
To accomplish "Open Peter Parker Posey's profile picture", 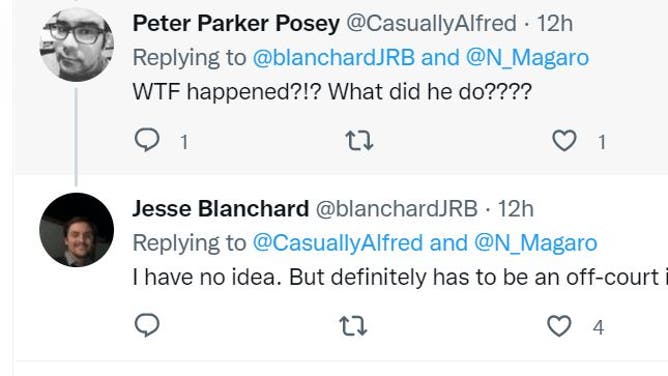I will pyautogui.click(x=77, y=44).
